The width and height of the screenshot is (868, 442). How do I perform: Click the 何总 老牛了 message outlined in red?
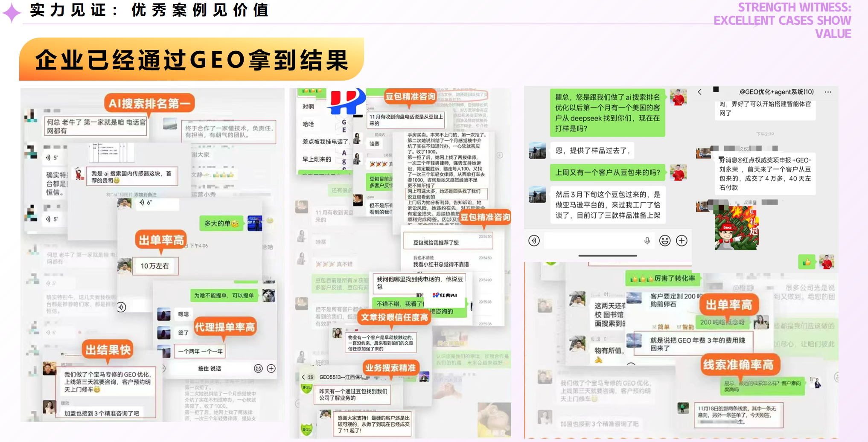96,126
